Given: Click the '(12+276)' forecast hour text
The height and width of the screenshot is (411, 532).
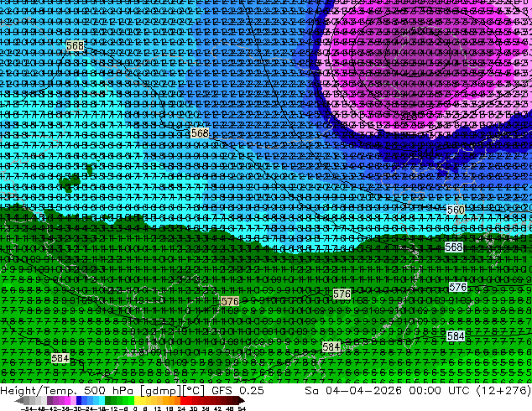Looking at the screenshot, I should tap(504, 391).
